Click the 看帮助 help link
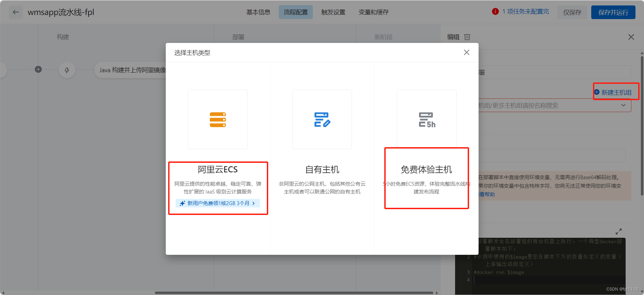The width and height of the screenshot is (644, 295). click(487, 194)
